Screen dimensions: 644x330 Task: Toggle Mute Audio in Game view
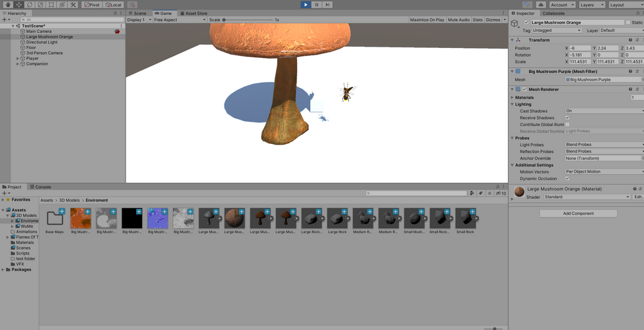tap(459, 20)
